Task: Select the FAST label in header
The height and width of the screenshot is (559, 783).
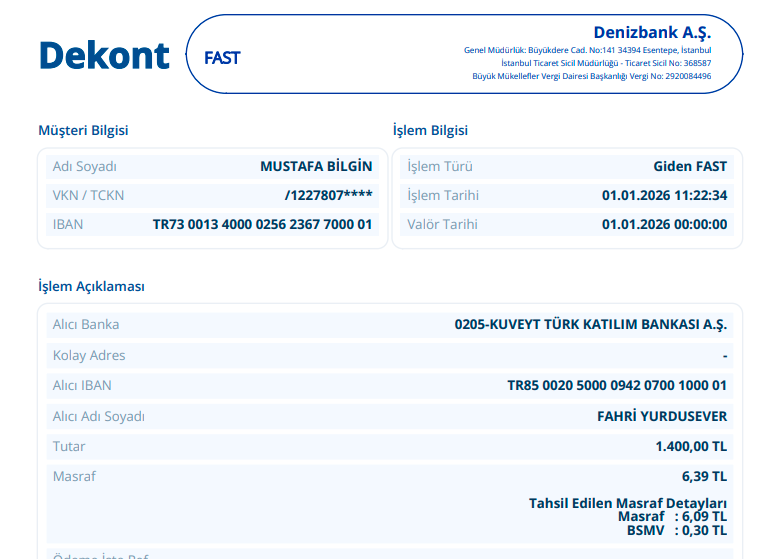Action: click(x=222, y=58)
